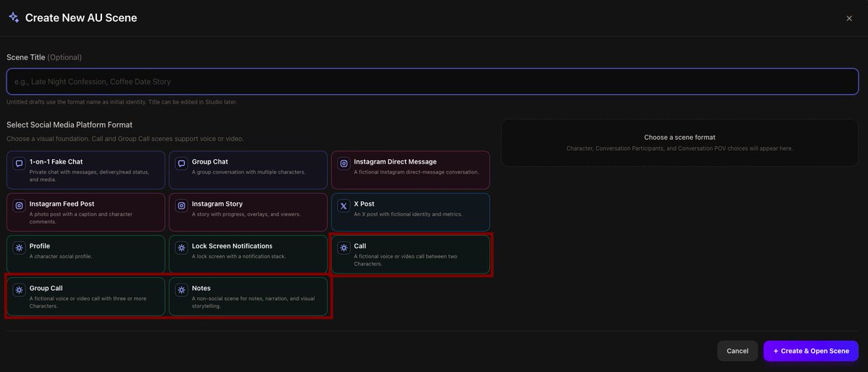Image resolution: width=868 pixels, height=372 pixels.
Task: Click the chat bubble icon on Group Chat
Action: coord(182,164)
